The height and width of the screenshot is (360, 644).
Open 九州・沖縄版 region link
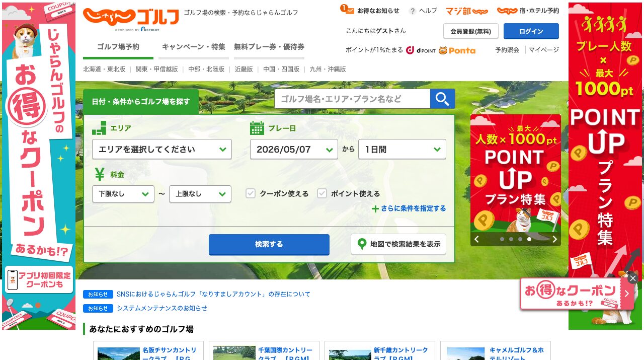(x=328, y=69)
